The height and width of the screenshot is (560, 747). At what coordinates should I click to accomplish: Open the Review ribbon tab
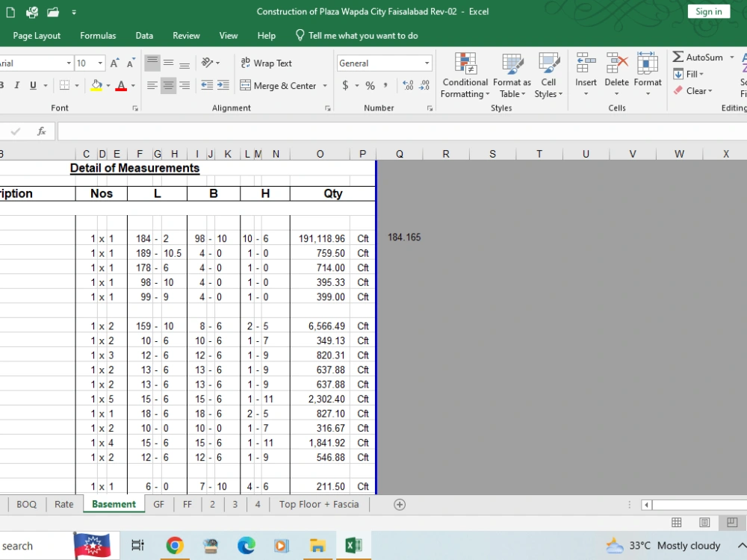186,36
